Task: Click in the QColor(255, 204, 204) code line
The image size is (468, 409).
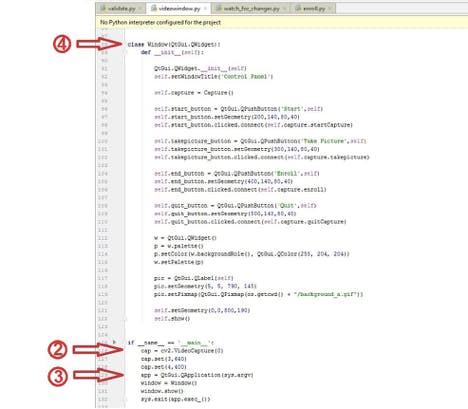Action: pyautogui.click(x=252, y=254)
